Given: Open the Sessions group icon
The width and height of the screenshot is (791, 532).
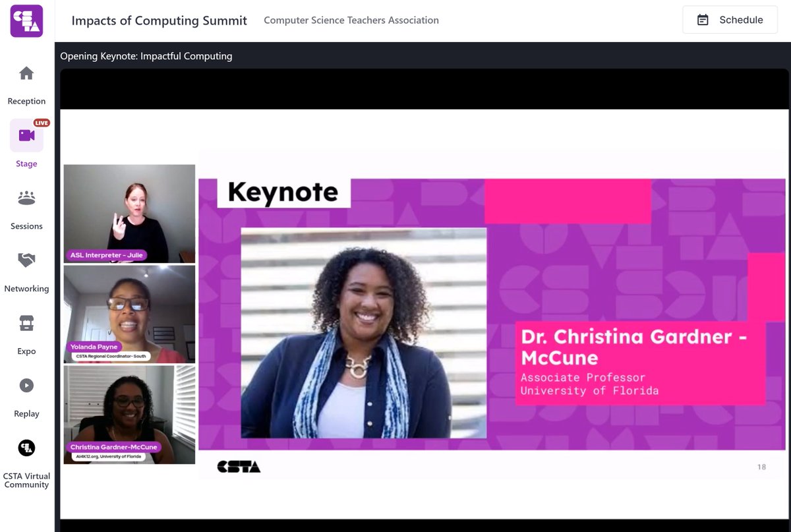Looking at the screenshot, I should click(26, 198).
